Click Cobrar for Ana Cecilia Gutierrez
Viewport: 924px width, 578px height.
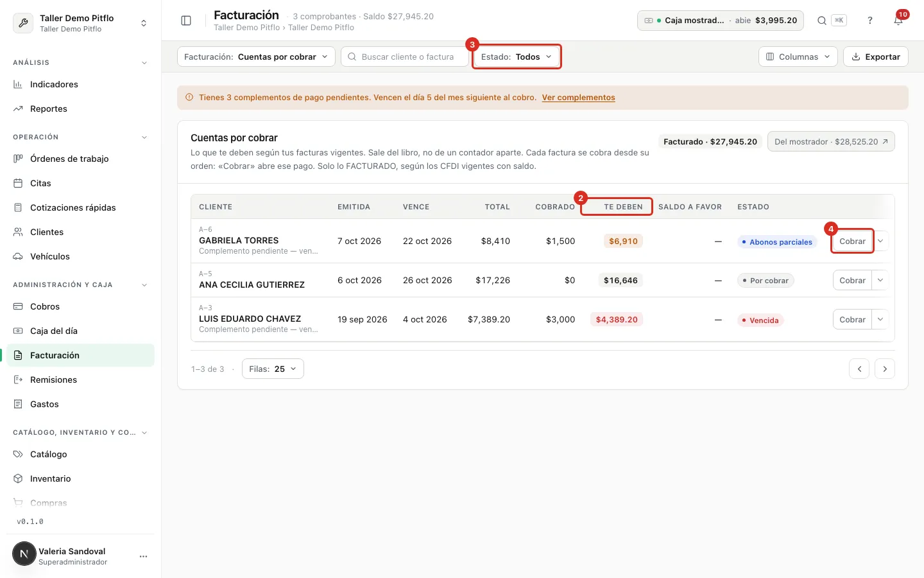click(x=852, y=281)
